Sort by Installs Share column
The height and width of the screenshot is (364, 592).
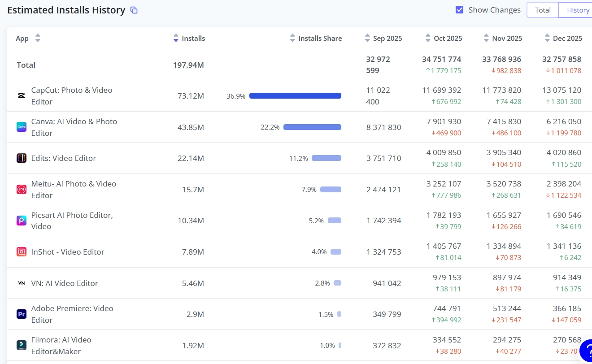click(292, 39)
